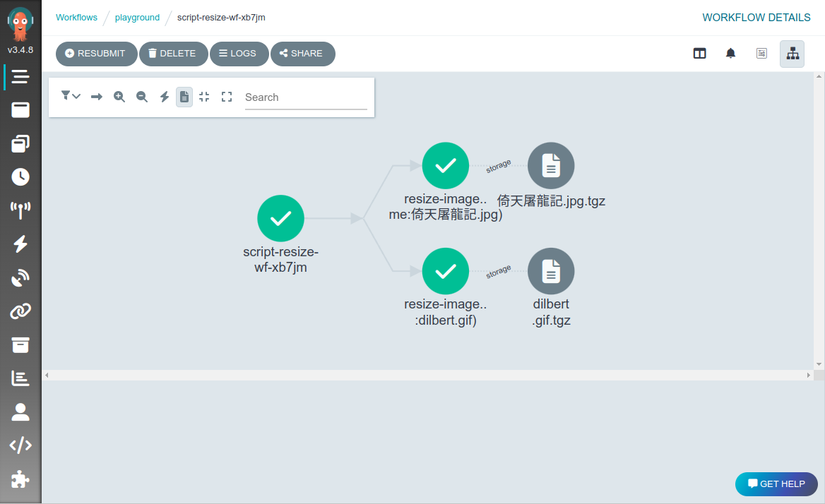Viewport: 825px width, 504px height.
Task: Click the RESUBMIT button
Action: tap(96, 54)
